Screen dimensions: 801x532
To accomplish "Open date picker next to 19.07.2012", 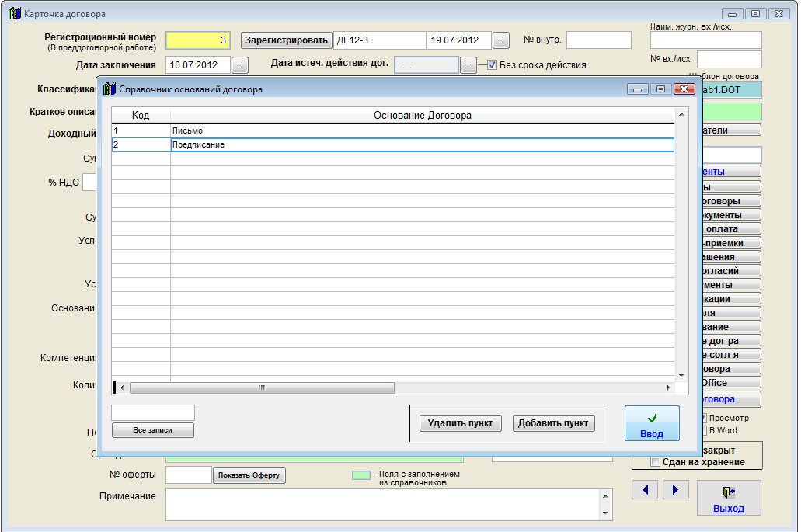I will pyautogui.click(x=501, y=40).
